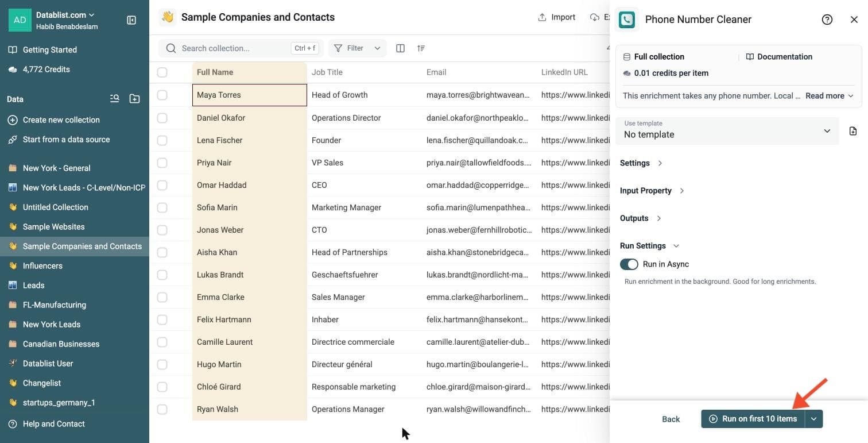
Task: Click the waving hand collection emoji in header
Action: 168,17
